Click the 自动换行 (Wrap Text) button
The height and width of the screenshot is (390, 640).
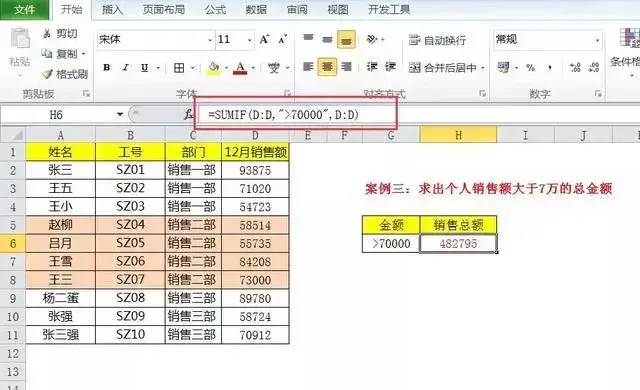tap(437, 40)
